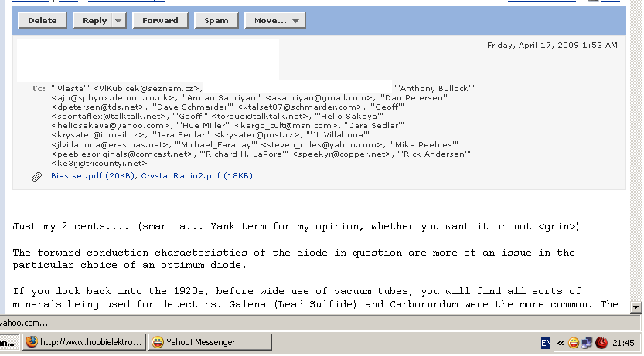Click the paperclip attachment icon
The height and width of the screenshot is (356, 644).
(x=36, y=177)
